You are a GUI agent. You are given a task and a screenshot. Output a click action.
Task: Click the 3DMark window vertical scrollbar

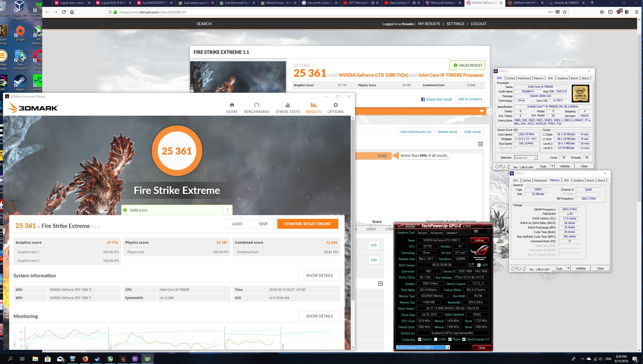pyautogui.click(x=353, y=210)
